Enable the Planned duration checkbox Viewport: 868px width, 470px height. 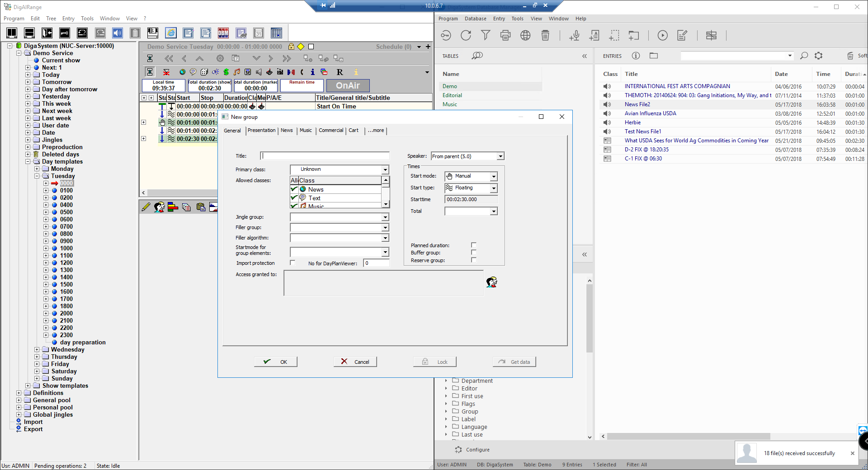click(x=474, y=245)
